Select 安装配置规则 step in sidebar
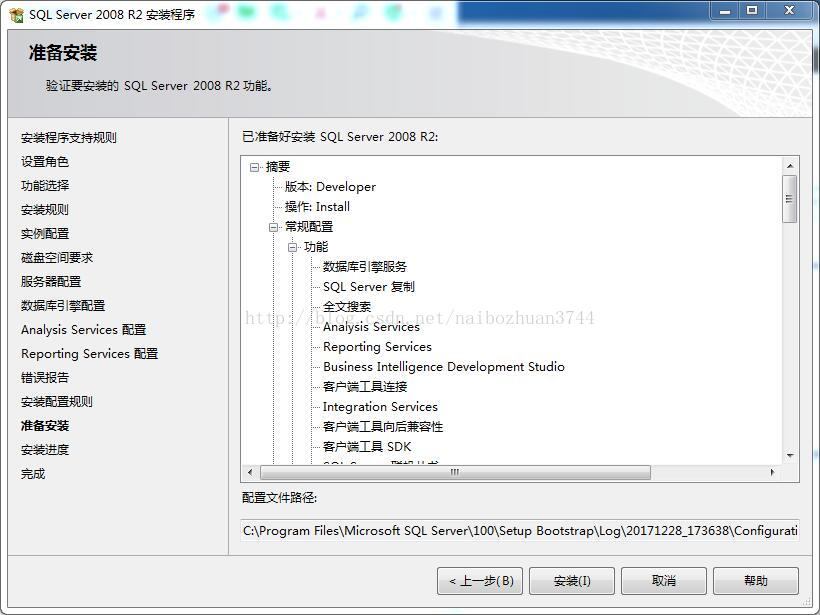The image size is (820, 615). click(x=57, y=402)
